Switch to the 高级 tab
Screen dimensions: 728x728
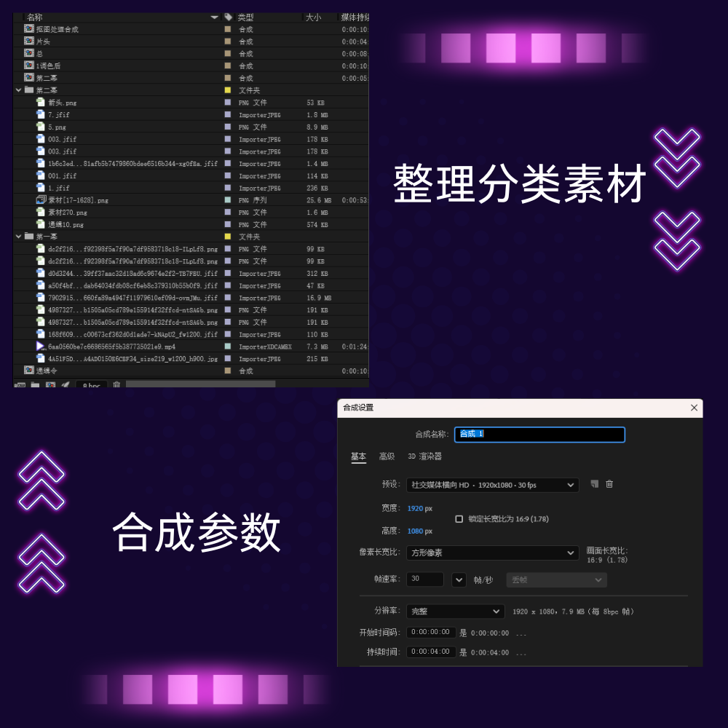click(x=387, y=456)
